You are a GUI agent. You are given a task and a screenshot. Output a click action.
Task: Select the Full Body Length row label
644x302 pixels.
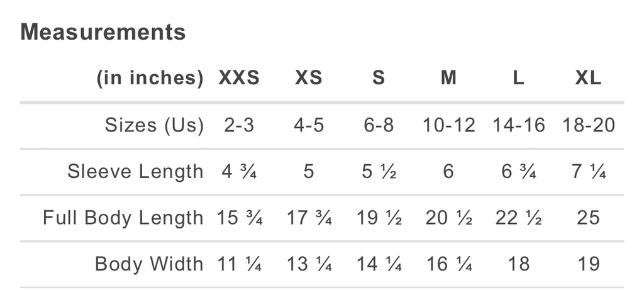[123, 218]
